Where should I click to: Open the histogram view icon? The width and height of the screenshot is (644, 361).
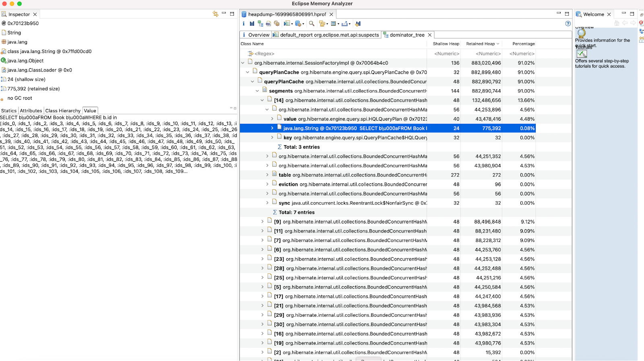[x=252, y=24]
